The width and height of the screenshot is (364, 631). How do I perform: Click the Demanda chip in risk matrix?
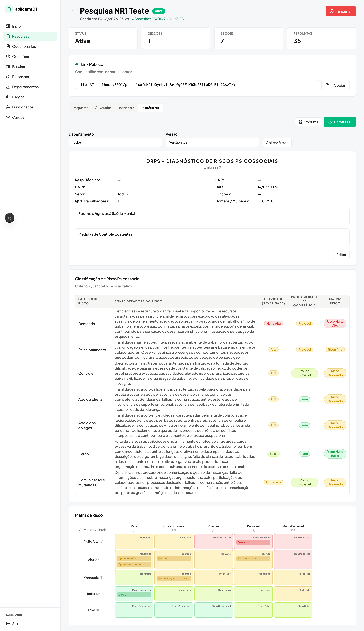(253, 542)
